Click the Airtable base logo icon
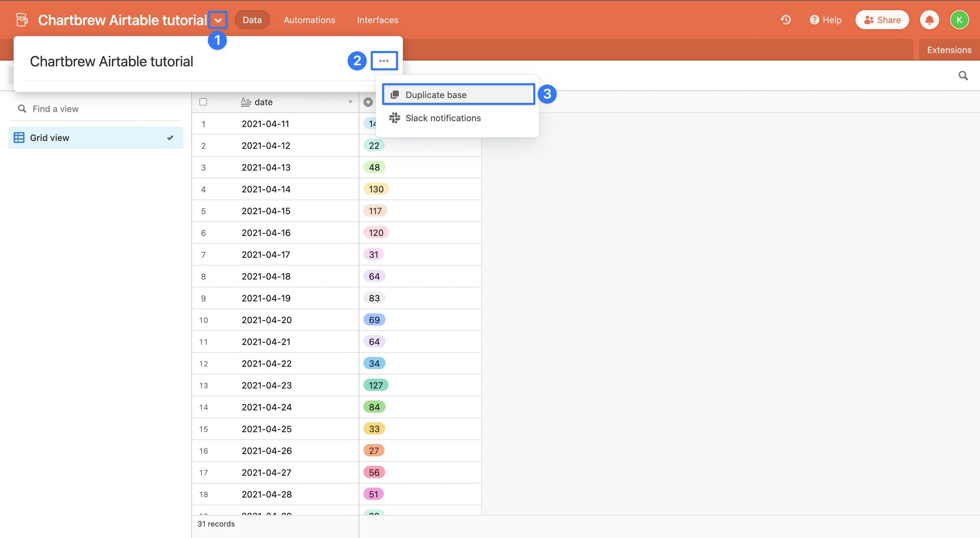Viewport: 980px width, 538px height. (x=22, y=20)
